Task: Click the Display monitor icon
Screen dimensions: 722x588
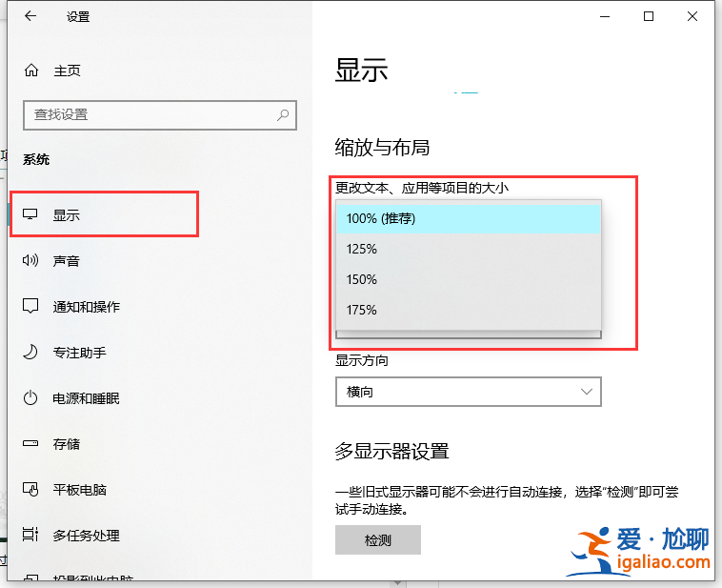Action: (30, 215)
